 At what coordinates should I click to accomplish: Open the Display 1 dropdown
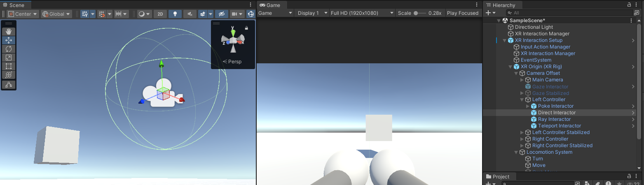coord(311,13)
